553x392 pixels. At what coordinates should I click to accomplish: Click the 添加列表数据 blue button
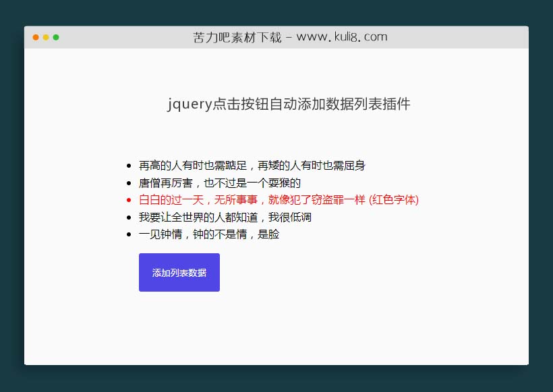point(179,272)
